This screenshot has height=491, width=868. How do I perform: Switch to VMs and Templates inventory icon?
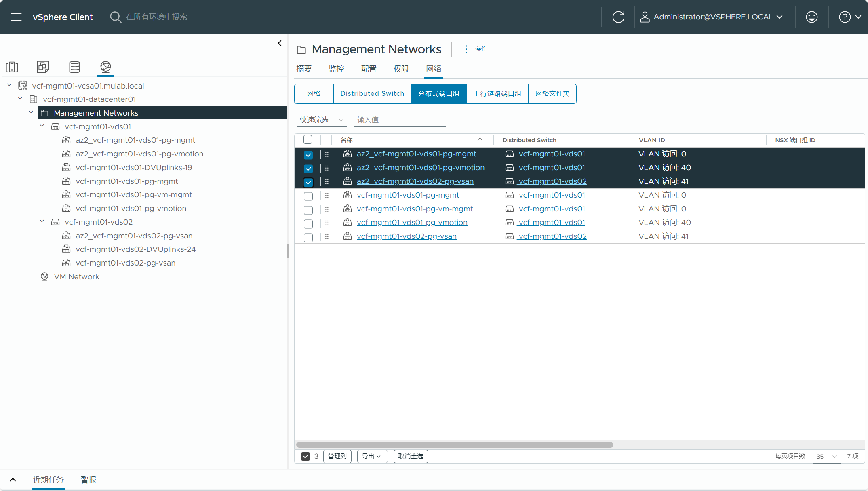click(x=43, y=67)
